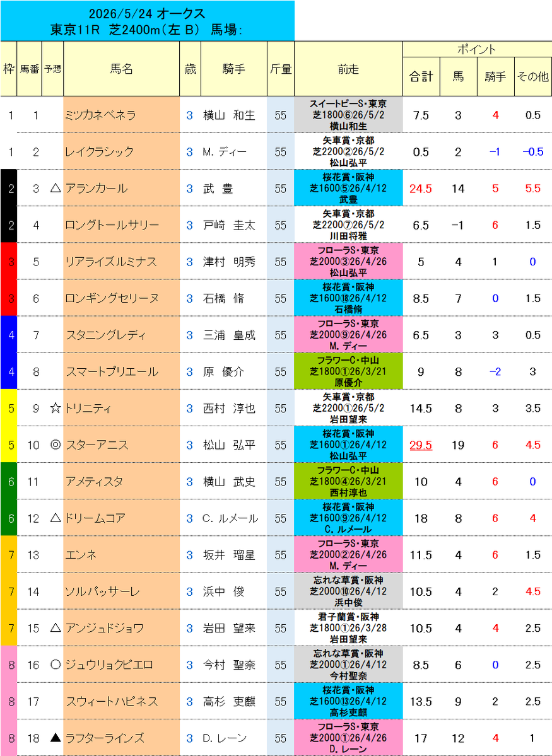
Task: Click the ☆ prediction mark for トリニティ
Action: [x=56, y=409]
